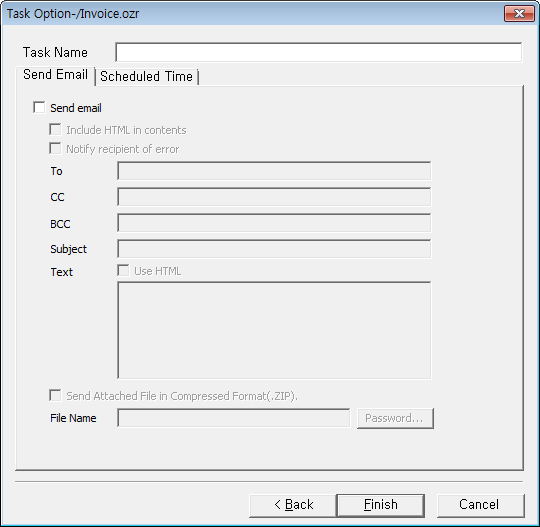Select the Send Email tab

pos(55,75)
